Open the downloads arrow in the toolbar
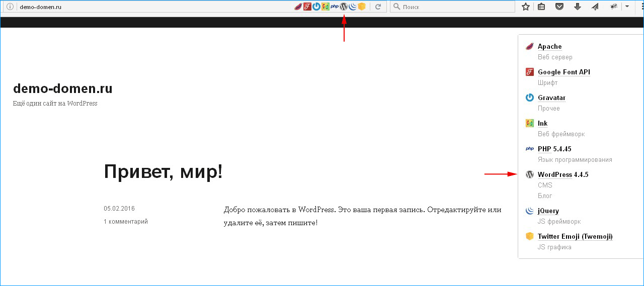 pyautogui.click(x=578, y=7)
